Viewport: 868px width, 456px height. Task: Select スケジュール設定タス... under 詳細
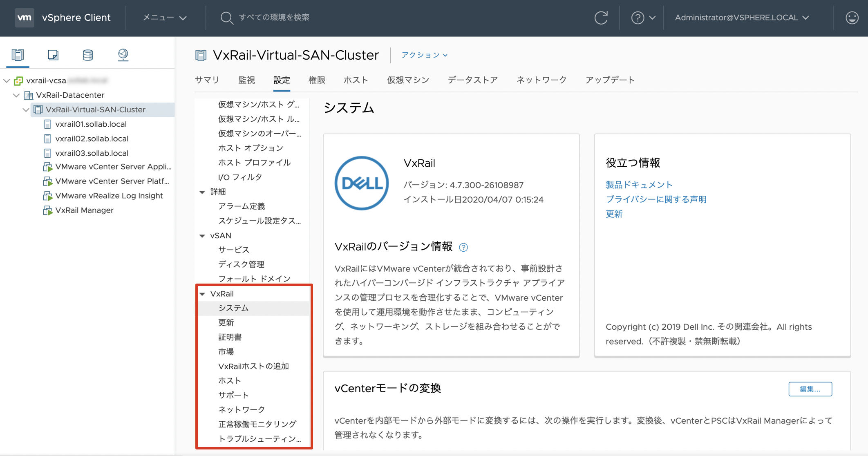click(x=259, y=221)
